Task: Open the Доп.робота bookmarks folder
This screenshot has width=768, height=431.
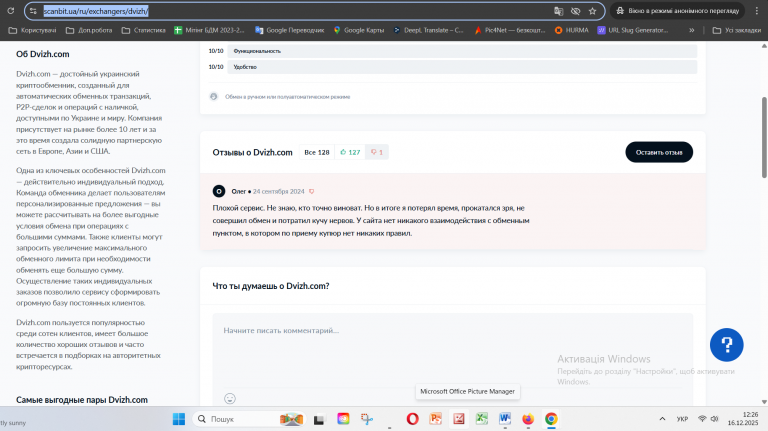Action: (89, 30)
